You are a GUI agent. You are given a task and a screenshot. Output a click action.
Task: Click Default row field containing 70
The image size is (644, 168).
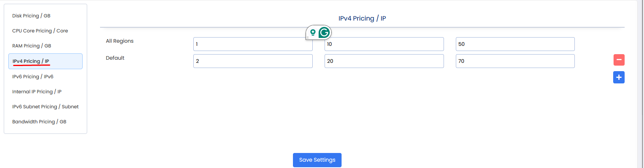click(x=515, y=61)
